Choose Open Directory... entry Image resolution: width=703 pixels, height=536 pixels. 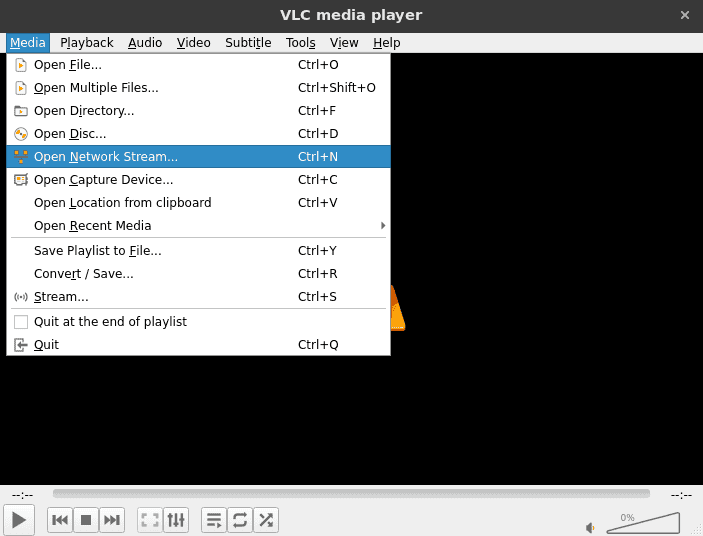click(x=199, y=111)
